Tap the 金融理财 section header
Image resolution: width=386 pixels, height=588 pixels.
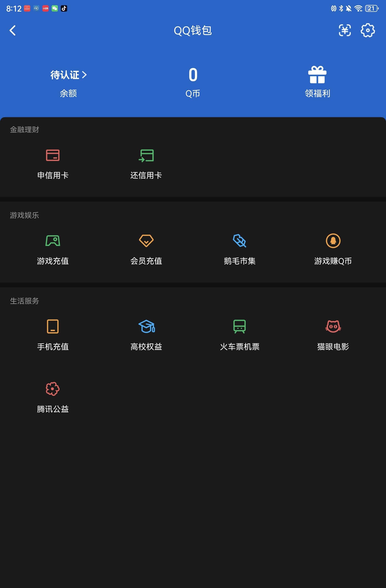24,129
